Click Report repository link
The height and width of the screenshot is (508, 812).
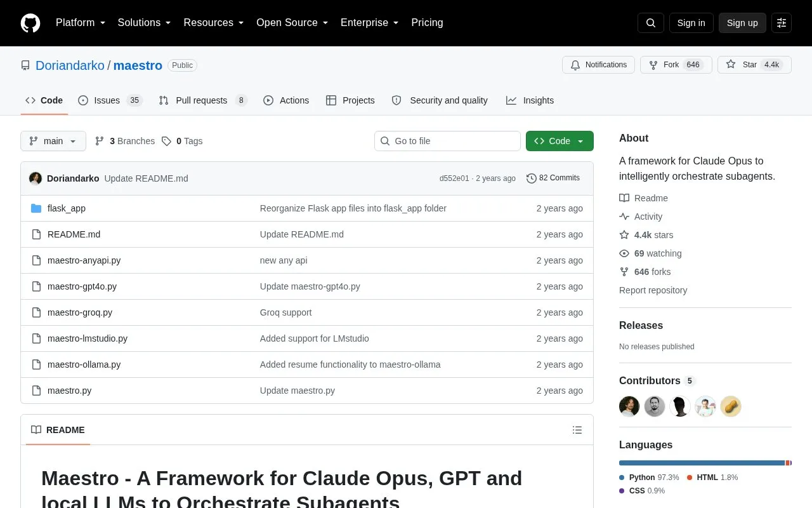tap(653, 290)
